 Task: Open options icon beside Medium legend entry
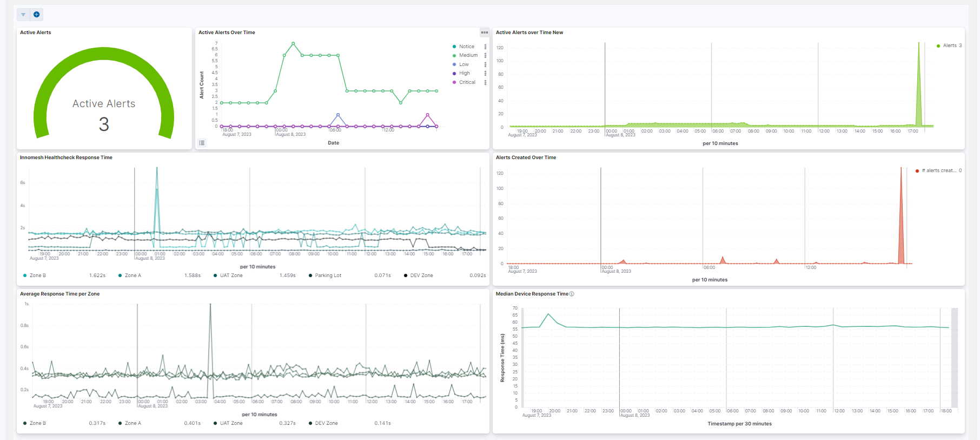click(485, 55)
